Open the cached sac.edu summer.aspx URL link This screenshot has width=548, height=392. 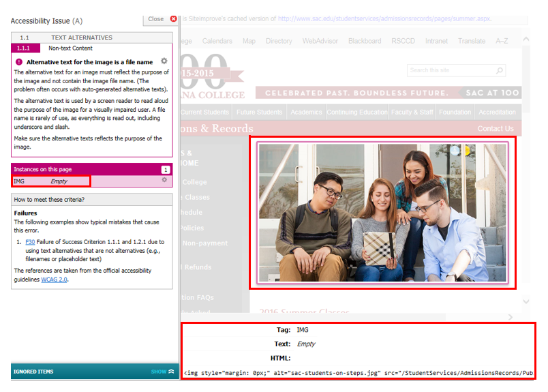tap(384, 19)
